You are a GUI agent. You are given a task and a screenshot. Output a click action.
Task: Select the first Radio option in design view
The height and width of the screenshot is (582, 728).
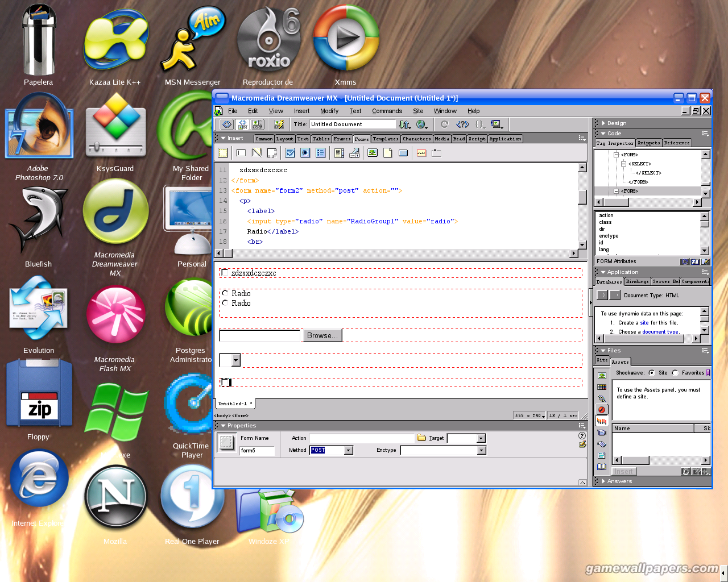[225, 293]
